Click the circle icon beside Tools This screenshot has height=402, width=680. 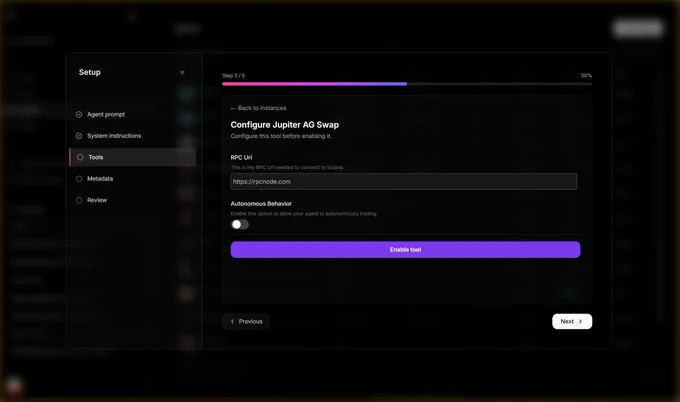coord(80,157)
